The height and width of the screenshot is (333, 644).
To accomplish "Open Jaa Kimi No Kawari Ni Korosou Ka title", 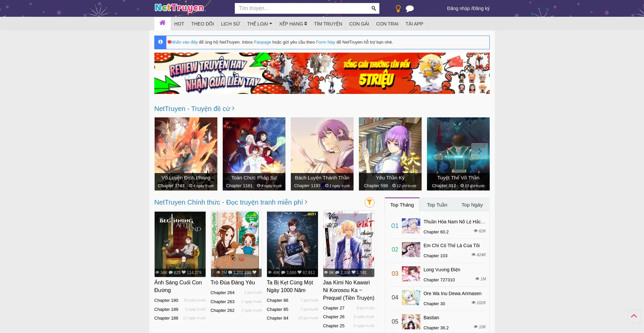I will (x=348, y=290).
